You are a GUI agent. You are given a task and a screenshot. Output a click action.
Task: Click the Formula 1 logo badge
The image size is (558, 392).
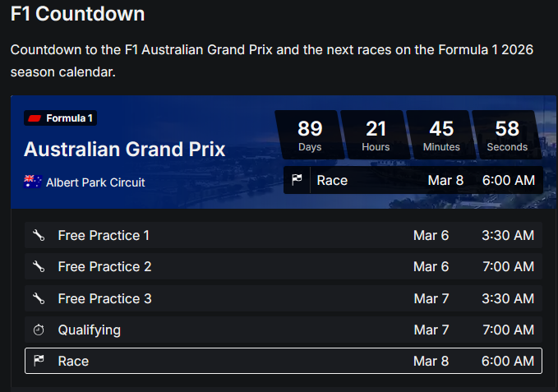pos(60,118)
